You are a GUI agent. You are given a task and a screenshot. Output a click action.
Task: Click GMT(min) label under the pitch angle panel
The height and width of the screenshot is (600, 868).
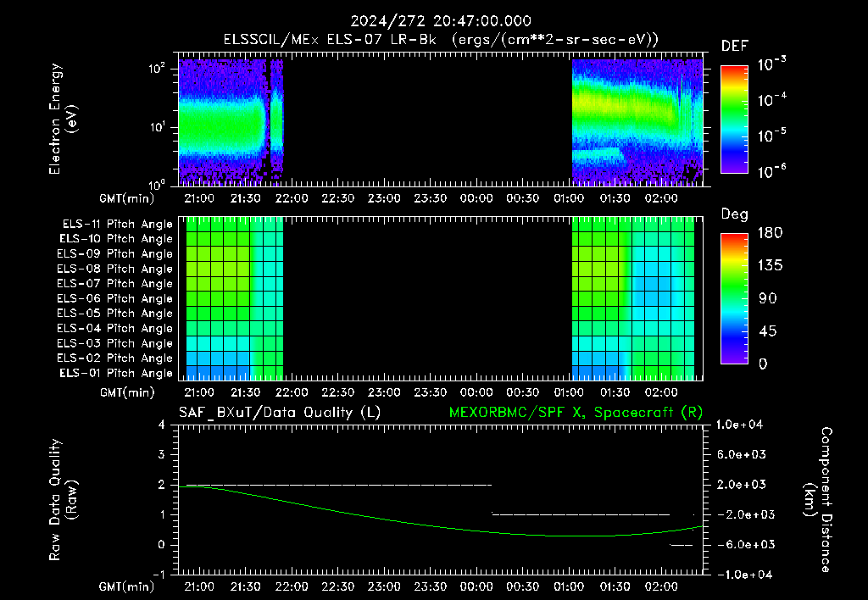[x=127, y=392]
